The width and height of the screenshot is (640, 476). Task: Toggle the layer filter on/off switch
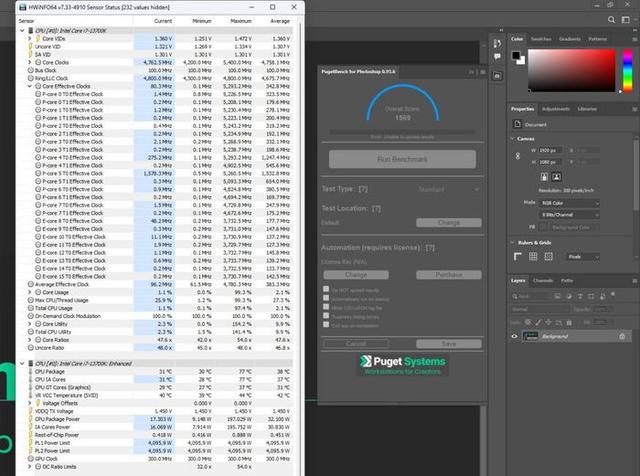(613, 294)
